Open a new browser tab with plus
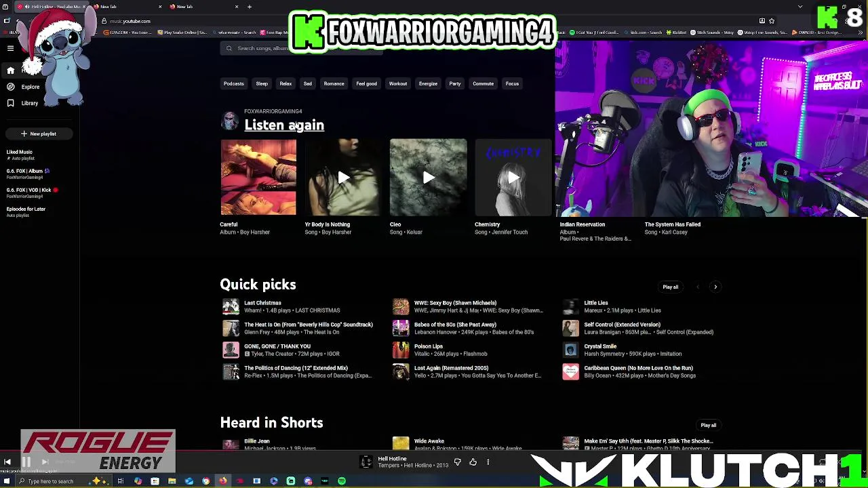868x488 pixels. tap(250, 7)
